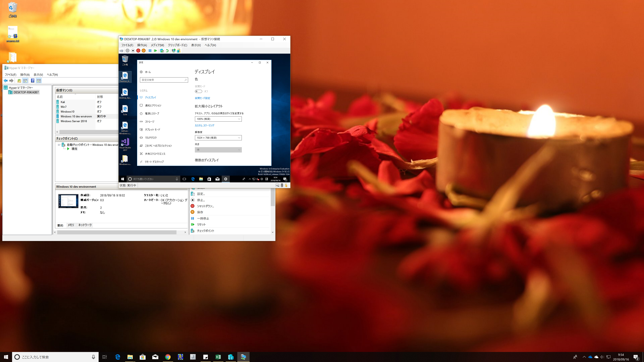Open the 1024 × 768 resolution dropdown

point(218,138)
